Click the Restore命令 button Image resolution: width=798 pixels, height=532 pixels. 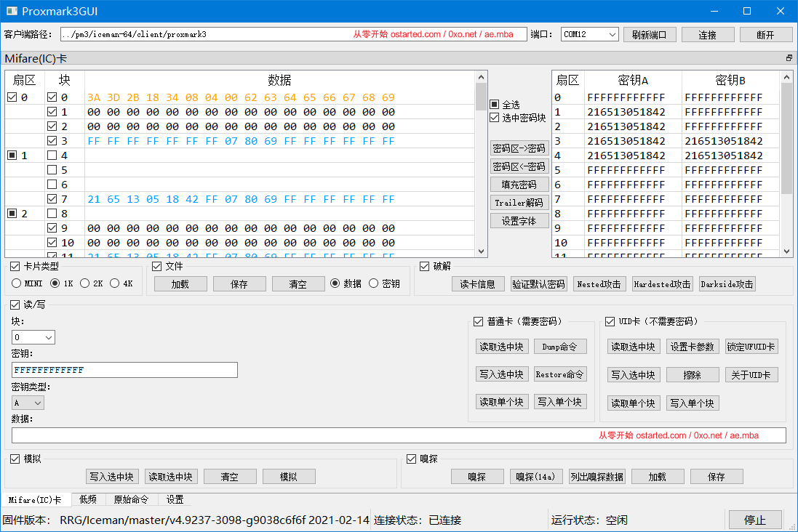click(x=560, y=374)
